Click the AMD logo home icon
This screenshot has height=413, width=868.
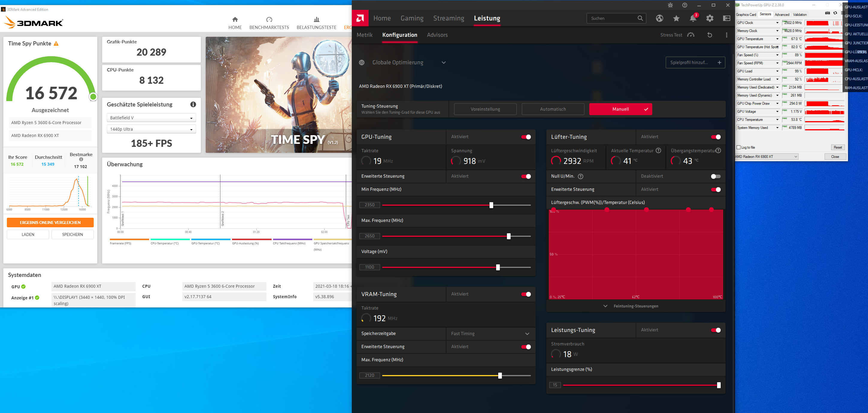tap(360, 18)
